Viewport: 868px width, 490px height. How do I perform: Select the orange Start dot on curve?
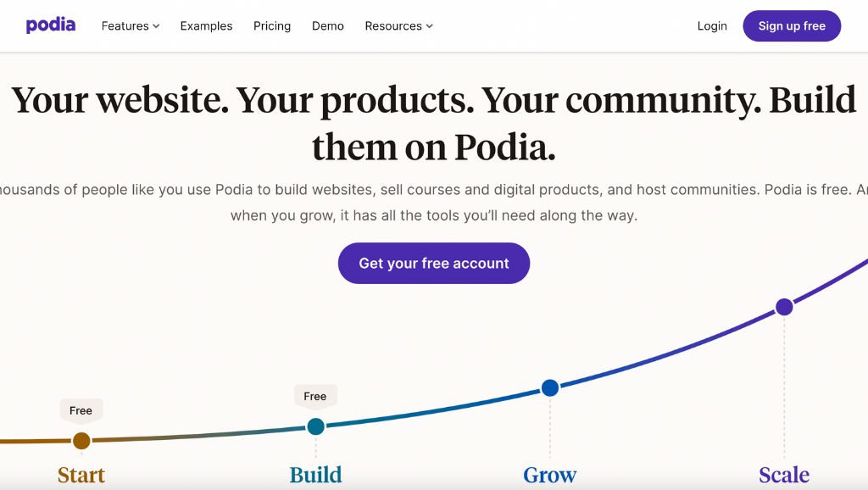pos(81,441)
